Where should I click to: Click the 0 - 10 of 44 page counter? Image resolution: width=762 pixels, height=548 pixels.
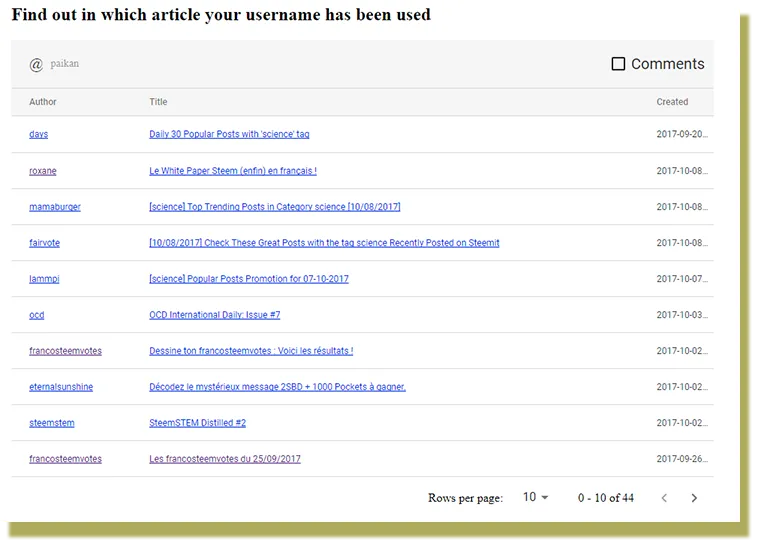606,497
